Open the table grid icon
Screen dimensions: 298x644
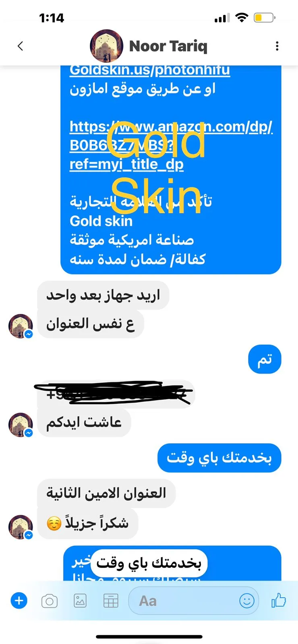(x=111, y=601)
